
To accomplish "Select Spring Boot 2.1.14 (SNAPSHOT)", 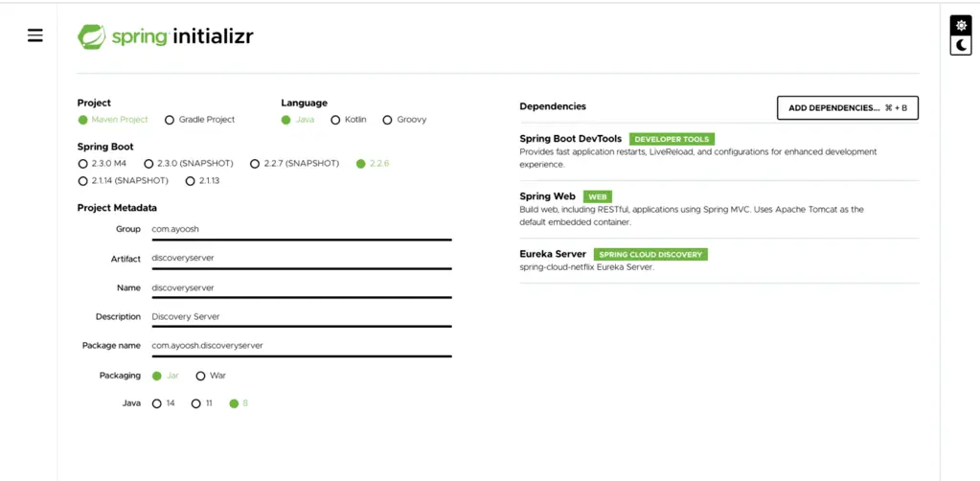I will point(124,181).
